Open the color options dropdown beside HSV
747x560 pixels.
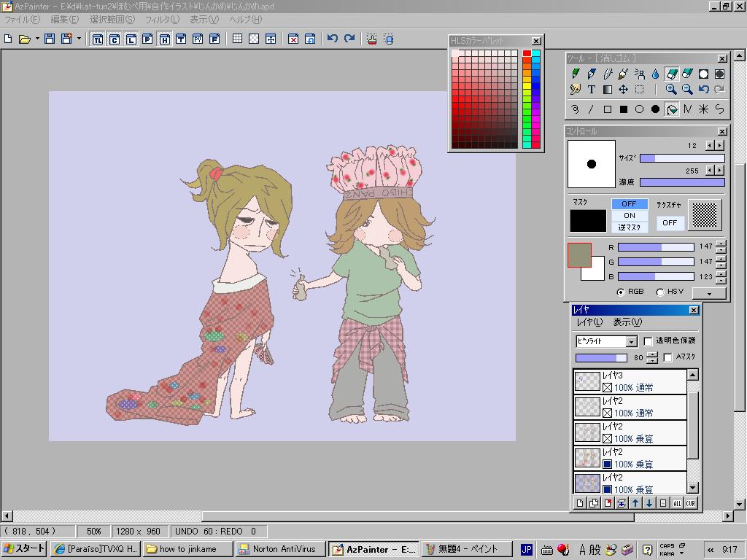click(x=709, y=293)
